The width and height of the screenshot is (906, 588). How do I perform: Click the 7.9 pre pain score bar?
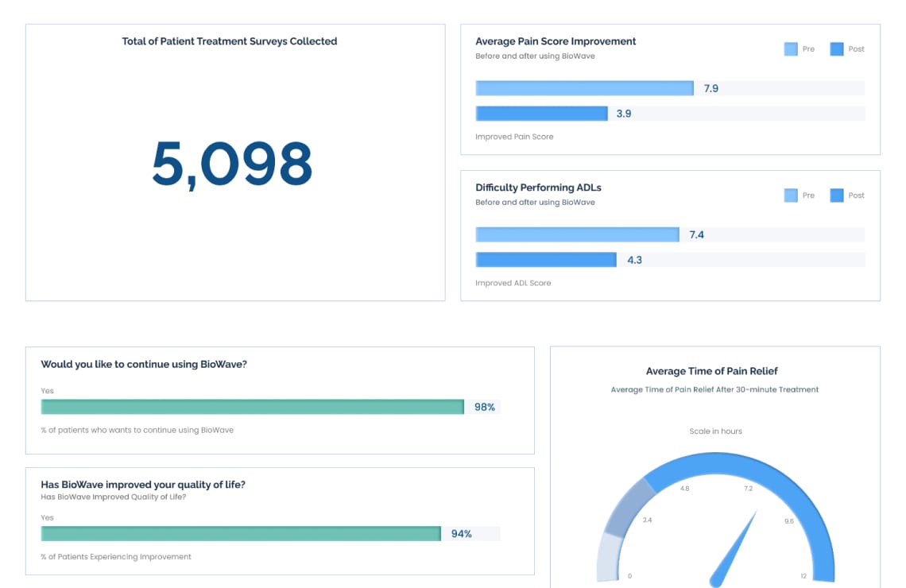point(584,88)
